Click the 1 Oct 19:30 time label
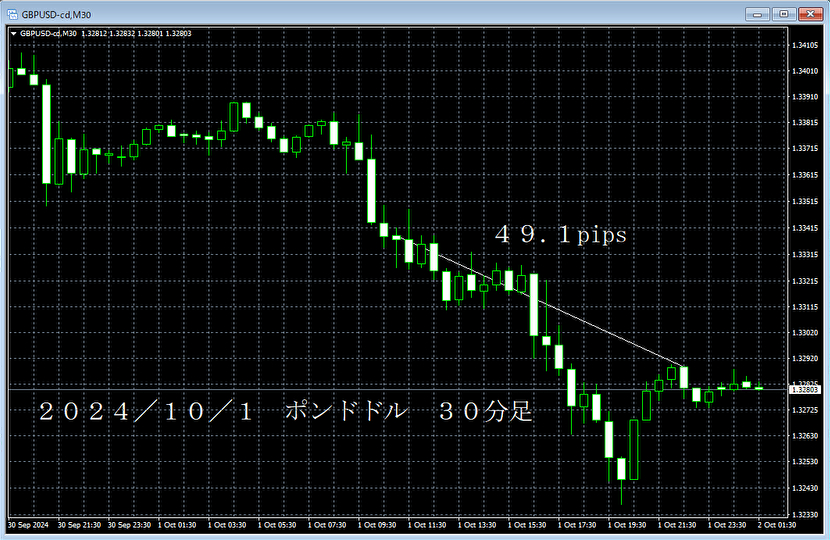830x540 pixels. [627, 525]
